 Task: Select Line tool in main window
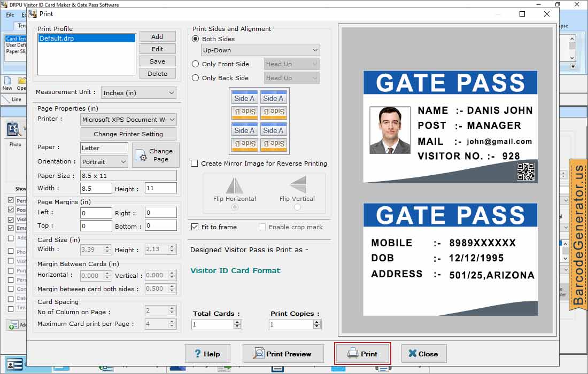point(12,99)
